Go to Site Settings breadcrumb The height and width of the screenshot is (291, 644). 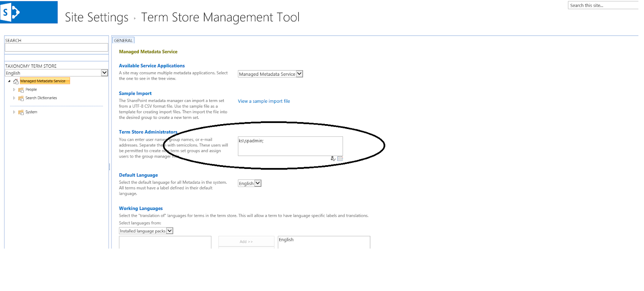coord(97,17)
